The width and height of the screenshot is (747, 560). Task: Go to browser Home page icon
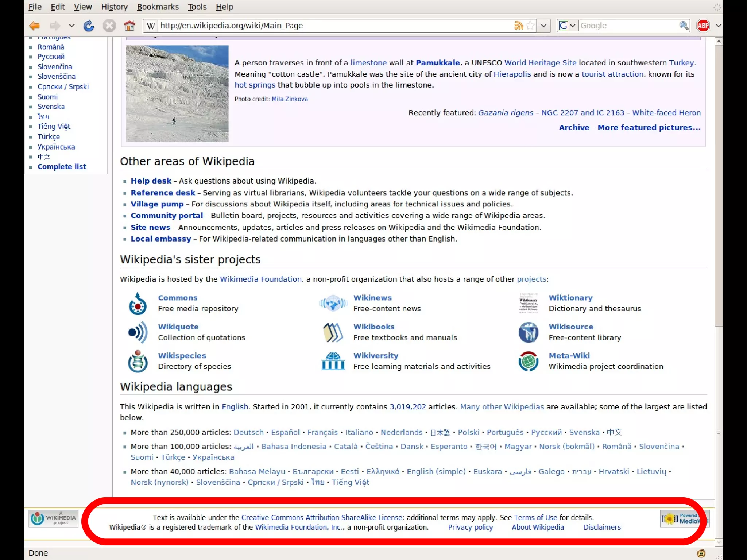point(129,26)
